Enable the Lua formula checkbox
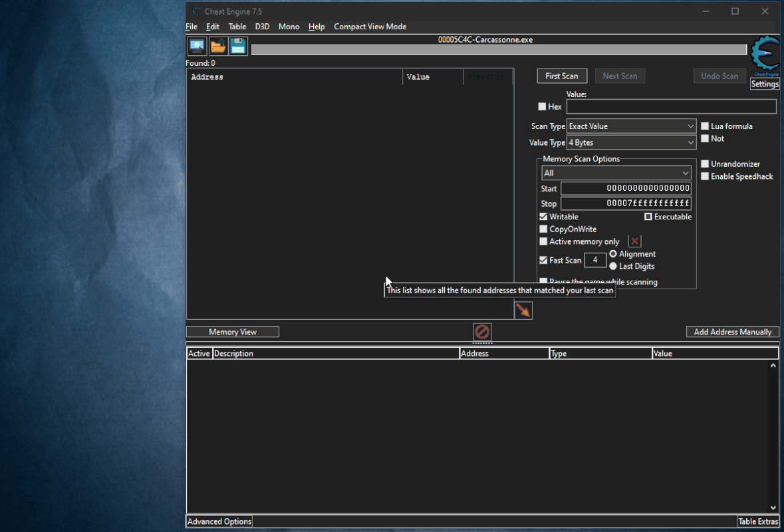784x532 pixels. pos(705,126)
